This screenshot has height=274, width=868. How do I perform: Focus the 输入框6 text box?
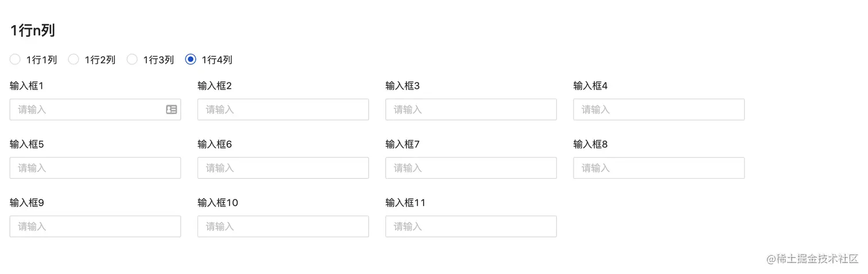(x=282, y=168)
